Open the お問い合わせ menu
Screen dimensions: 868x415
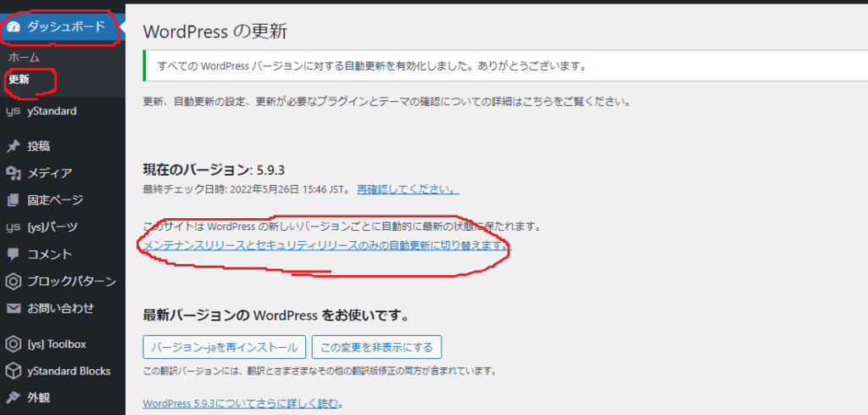coord(63,308)
